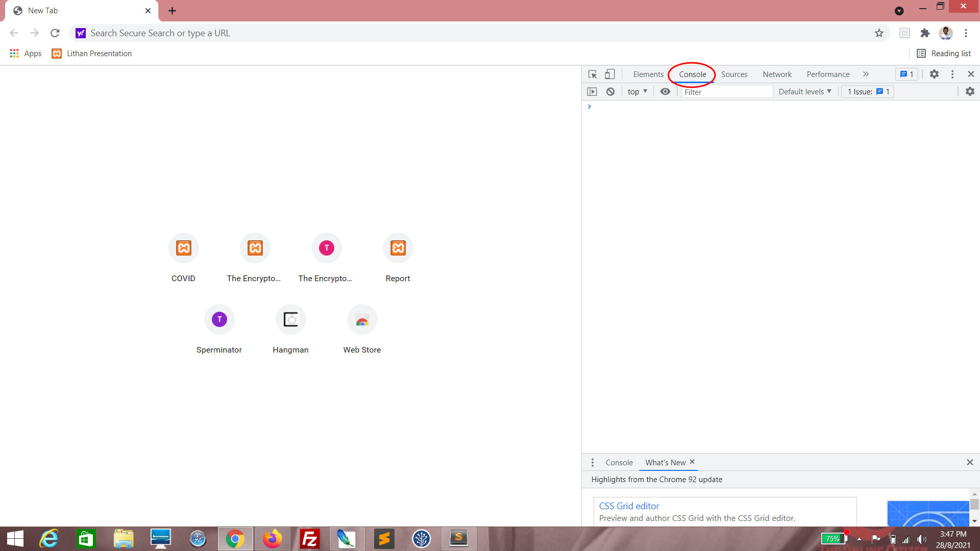
Task: Click the console Filter field
Action: (727, 92)
